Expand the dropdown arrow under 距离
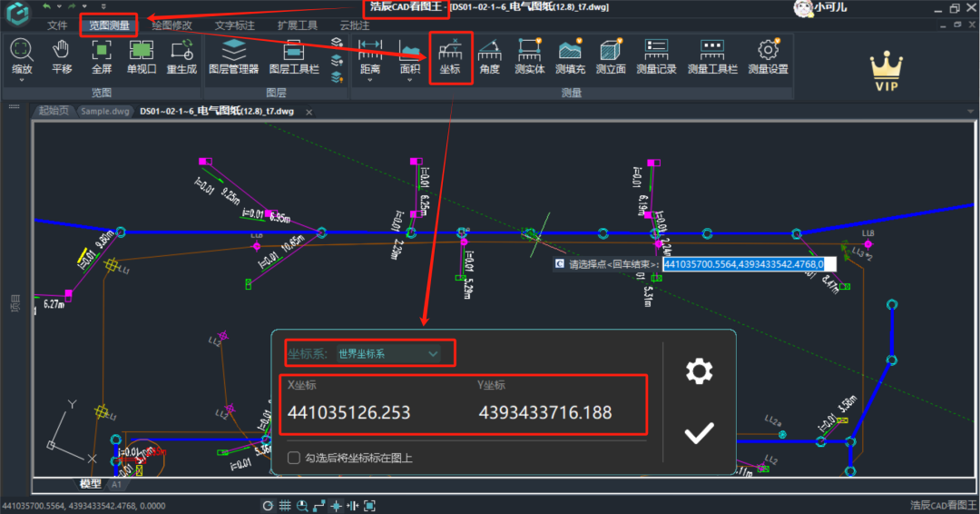The width and height of the screenshot is (980, 514). pos(370,80)
